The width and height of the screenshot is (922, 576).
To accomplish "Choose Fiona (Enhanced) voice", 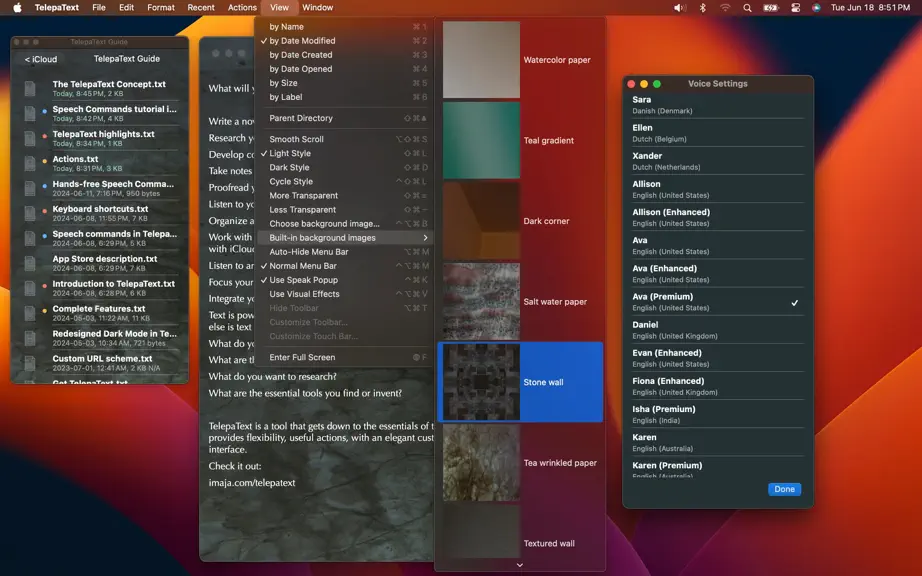I will click(x=717, y=386).
